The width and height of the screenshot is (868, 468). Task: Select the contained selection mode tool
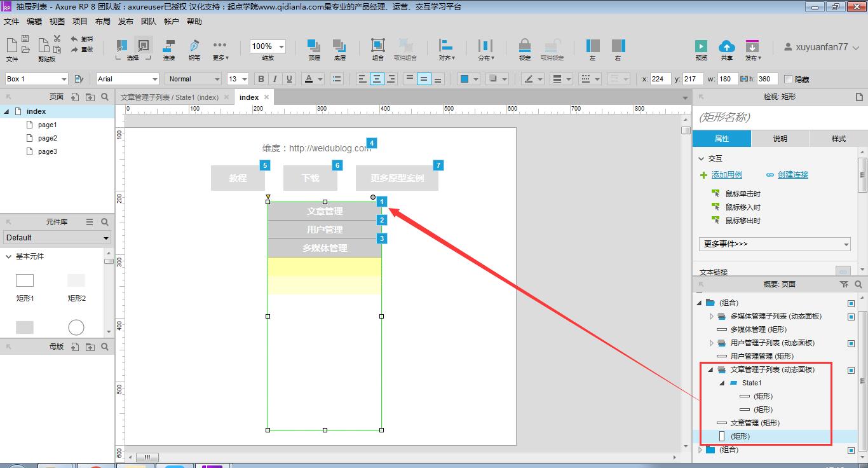[x=144, y=45]
